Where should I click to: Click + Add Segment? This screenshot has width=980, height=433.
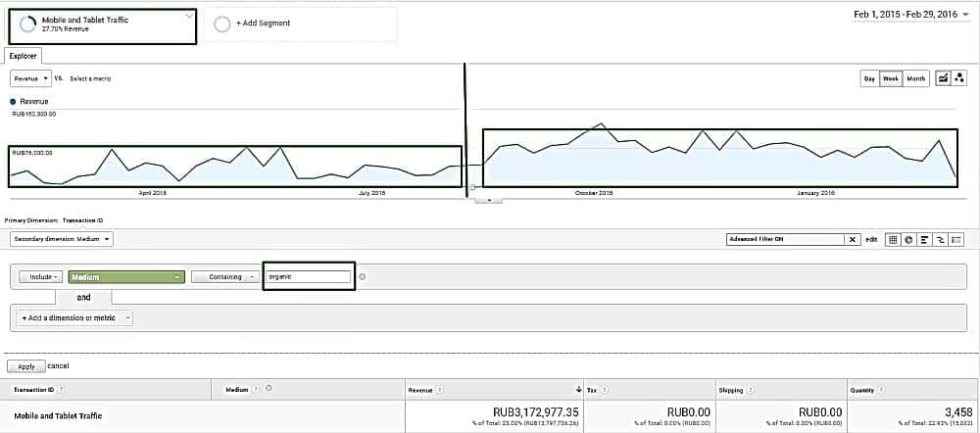pyautogui.click(x=263, y=24)
